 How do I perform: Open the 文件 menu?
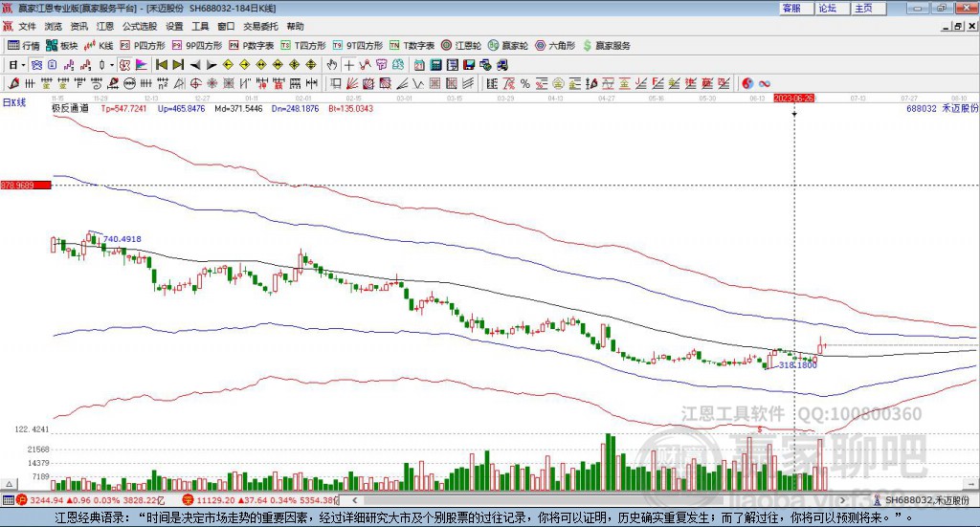(x=27, y=26)
